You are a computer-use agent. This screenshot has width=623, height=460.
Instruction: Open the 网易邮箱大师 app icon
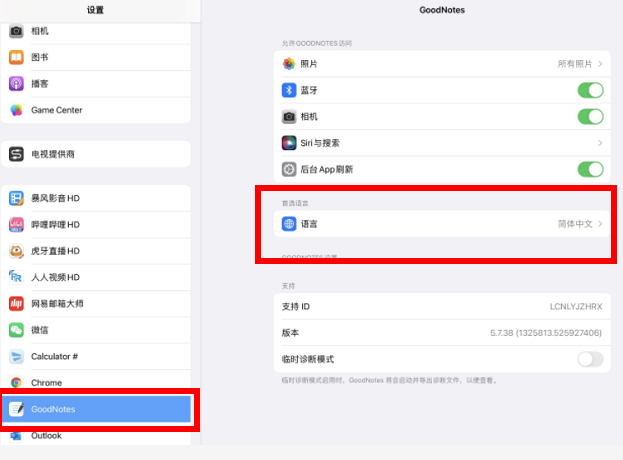(x=16, y=303)
